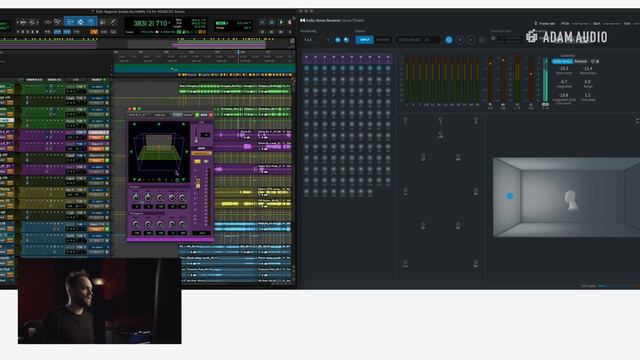Image resolution: width=640 pixels, height=360 pixels.
Task: Click the SENDS A-E column header
Action: [54, 80]
